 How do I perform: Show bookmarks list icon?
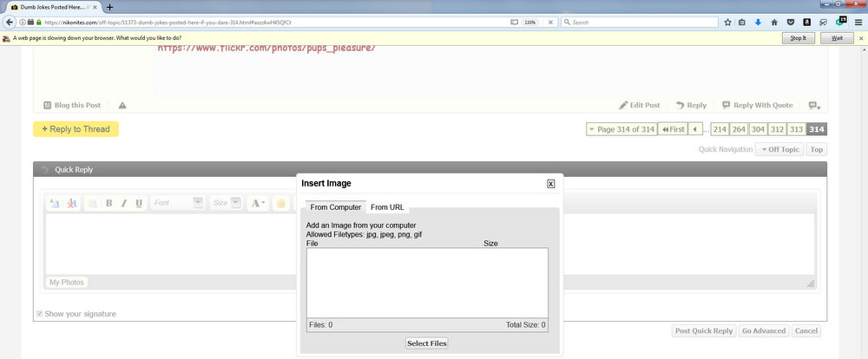click(x=742, y=23)
